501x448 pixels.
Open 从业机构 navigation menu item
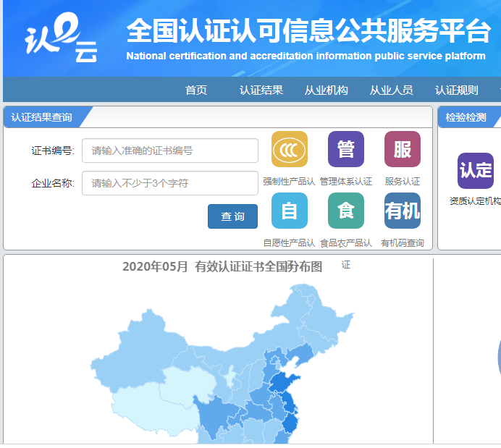pos(326,90)
